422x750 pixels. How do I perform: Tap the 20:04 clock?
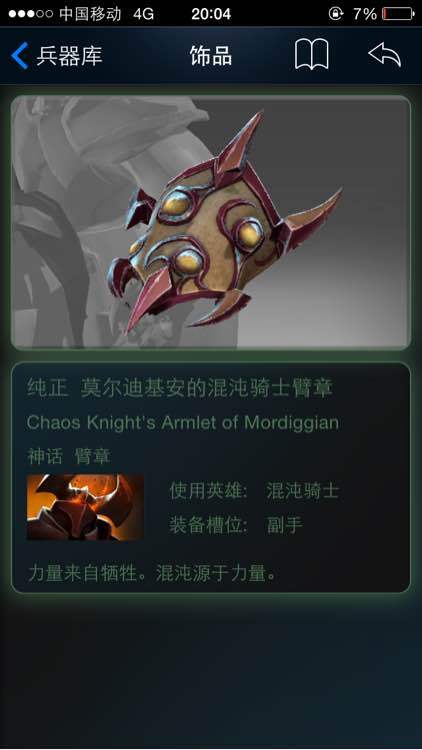(211, 14)
